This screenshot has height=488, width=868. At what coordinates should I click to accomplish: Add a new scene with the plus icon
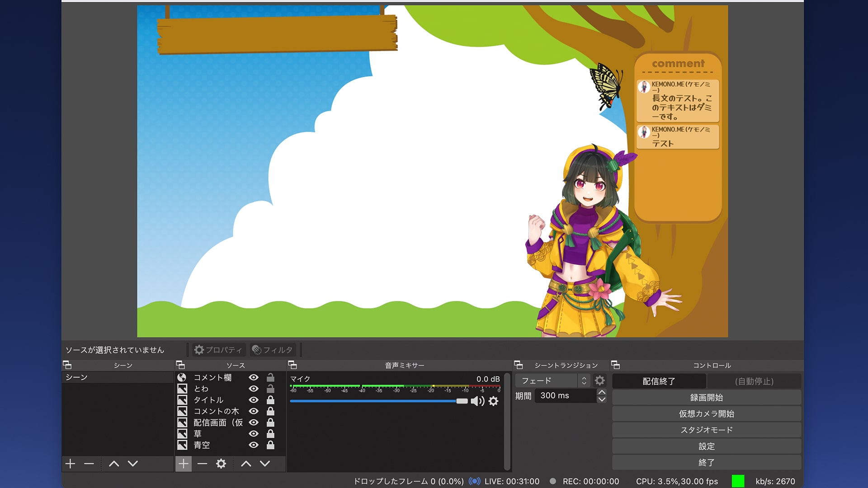coord(70,464)
